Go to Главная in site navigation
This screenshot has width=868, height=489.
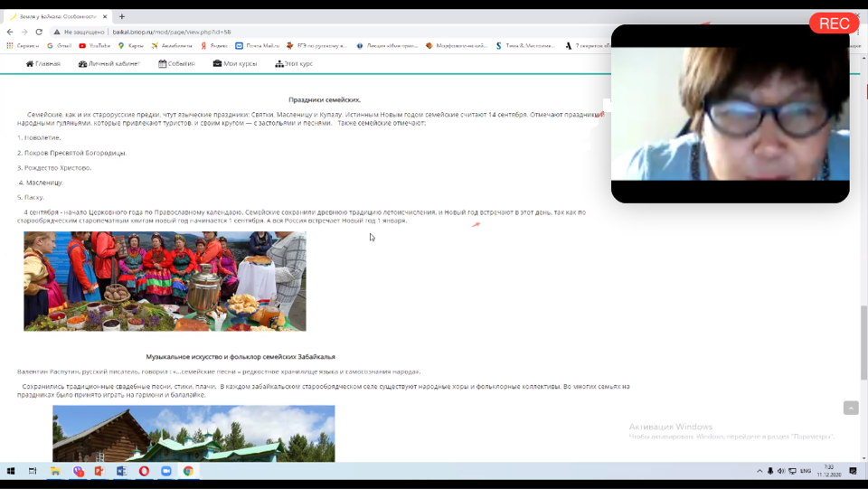coord(43,63)
